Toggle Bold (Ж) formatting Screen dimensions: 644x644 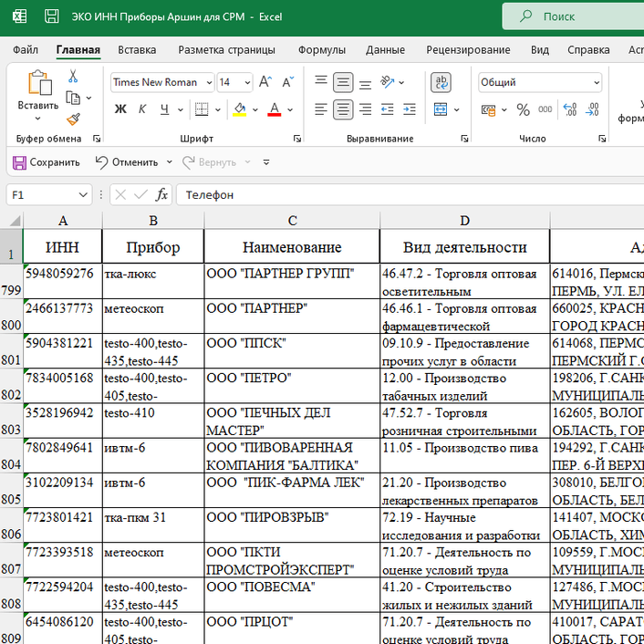point(120,109)
